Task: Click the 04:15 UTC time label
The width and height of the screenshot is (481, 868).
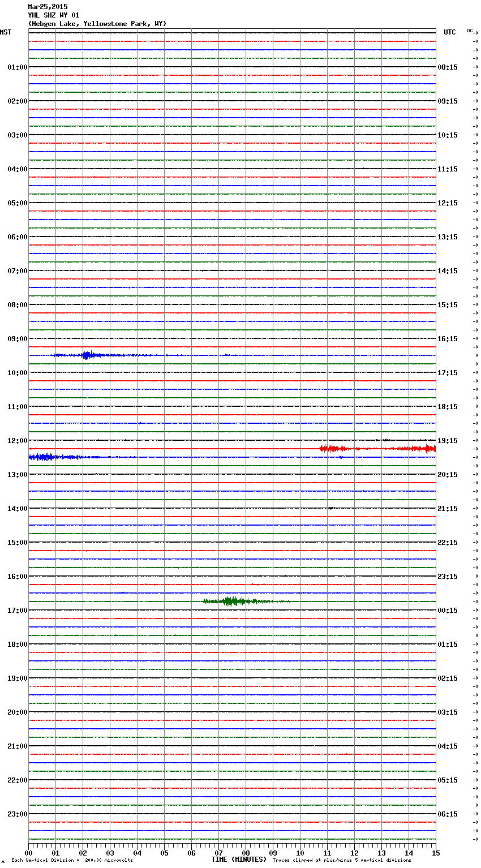Action: coord(448,746)
